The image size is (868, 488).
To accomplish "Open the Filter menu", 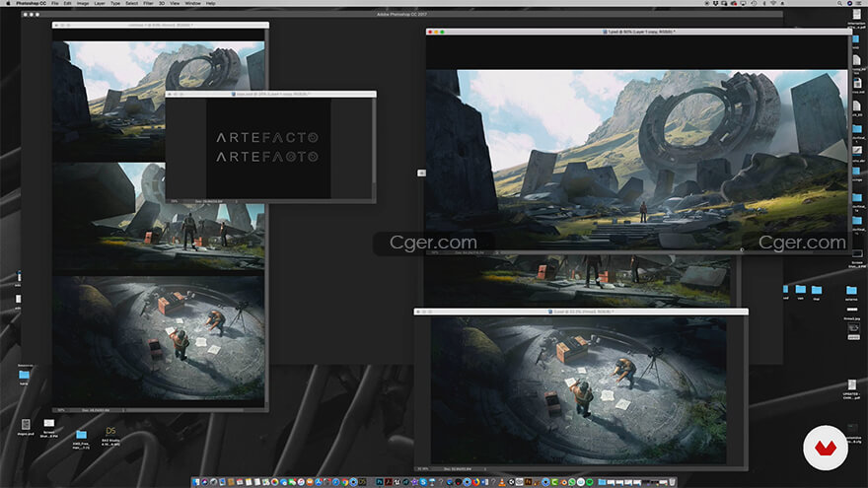I will tap(148, 3).
